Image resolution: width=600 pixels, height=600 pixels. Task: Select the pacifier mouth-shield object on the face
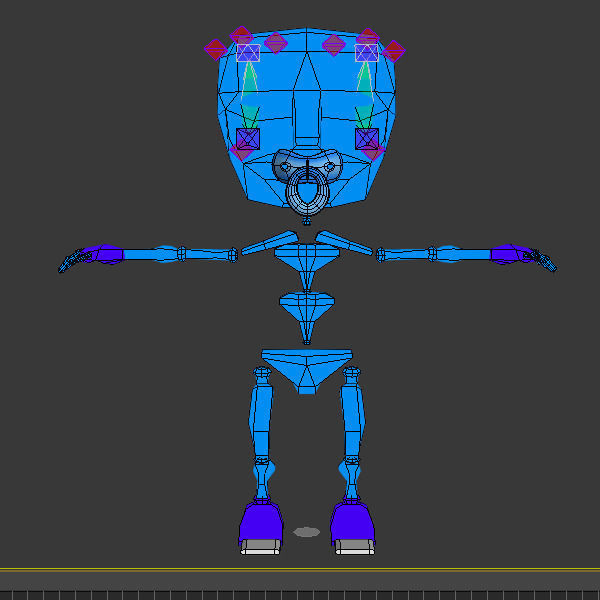pyautogui.click(x=280, y=165)
